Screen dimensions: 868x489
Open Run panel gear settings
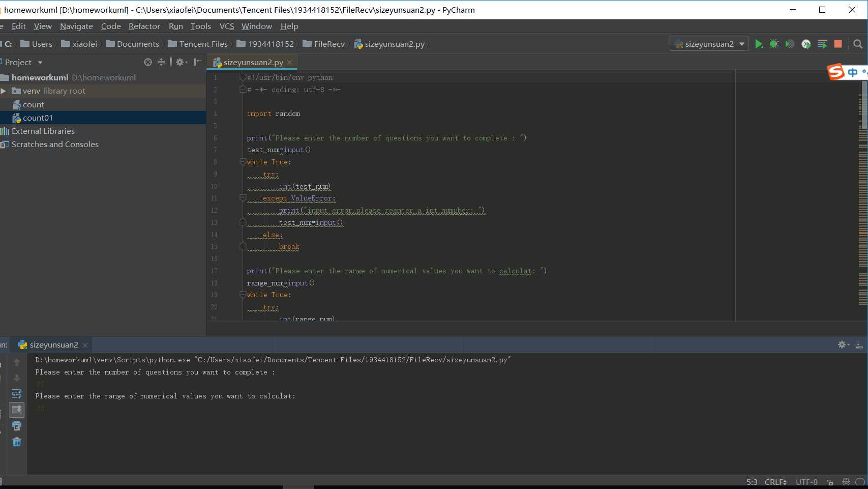click(x=843, y=344)
